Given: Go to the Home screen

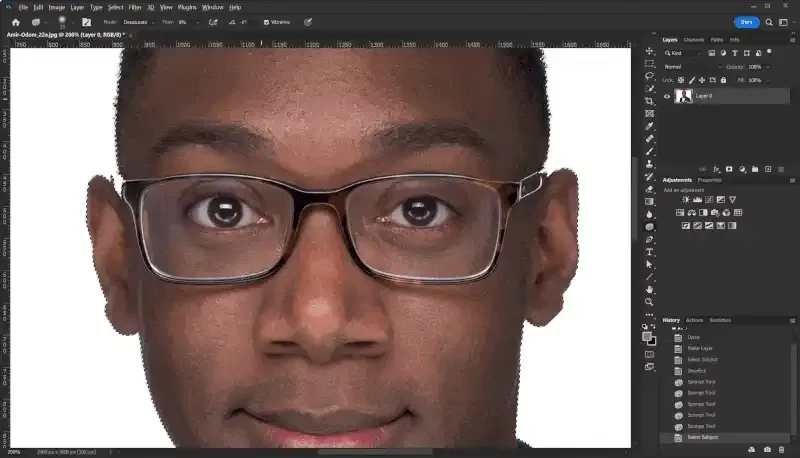Looking at the screenshot, I should (16, 22).
